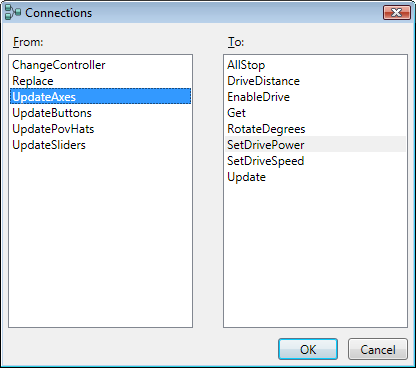The width and height of the screenshot is (416, 368).
Task: Confirm with the OK button
Action: click(x=308, y=349)
